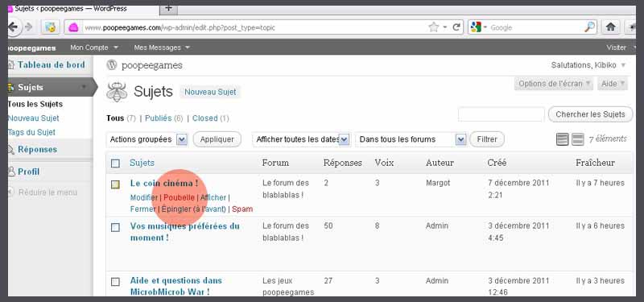Go to browser home page icon
This screenshot has width=644, height=302.
(611, 27)
